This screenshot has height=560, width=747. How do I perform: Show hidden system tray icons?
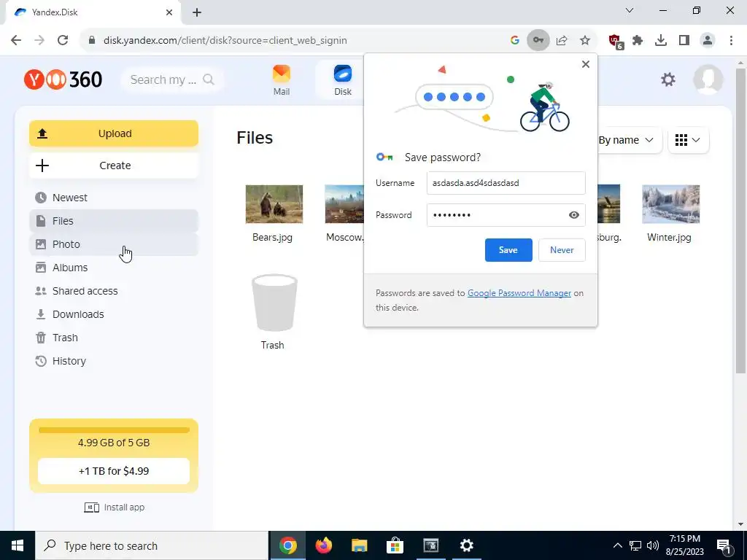[617, 545]
